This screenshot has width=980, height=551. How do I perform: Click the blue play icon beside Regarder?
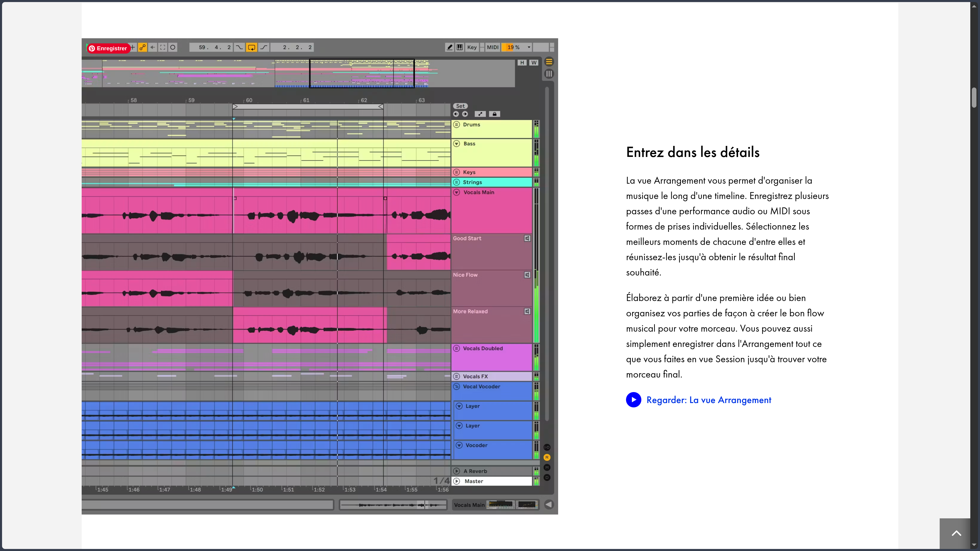pos(633,400)
